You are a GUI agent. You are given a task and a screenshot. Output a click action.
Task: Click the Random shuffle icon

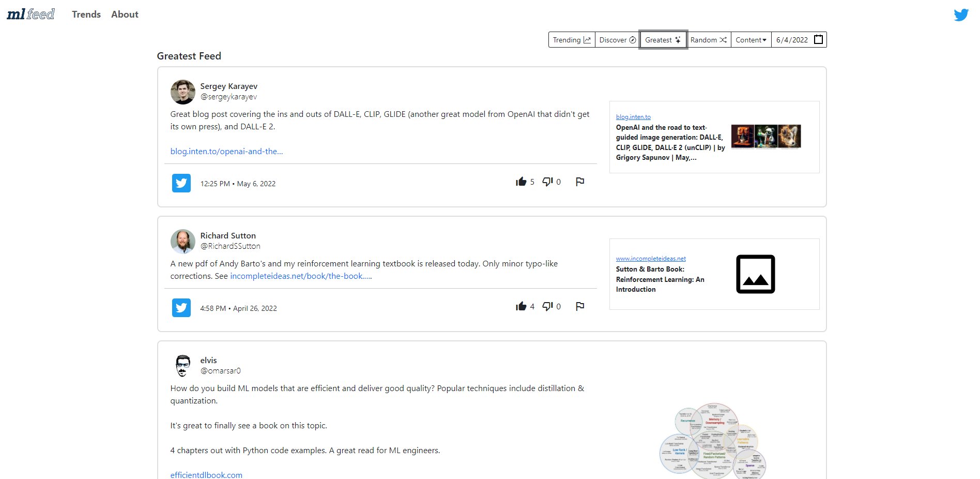723,39
